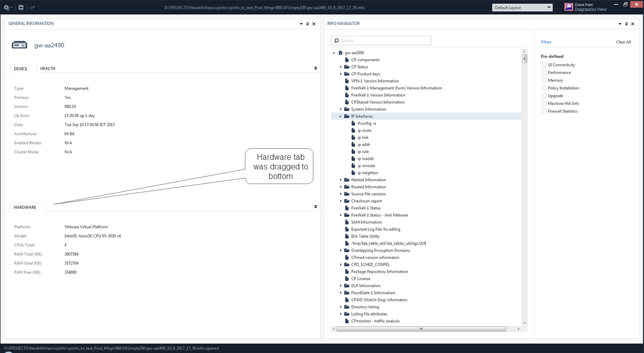The width and height of the screenshot is (644, 353).
Task: Pin the General Information panel
Action: coord(307,24)
